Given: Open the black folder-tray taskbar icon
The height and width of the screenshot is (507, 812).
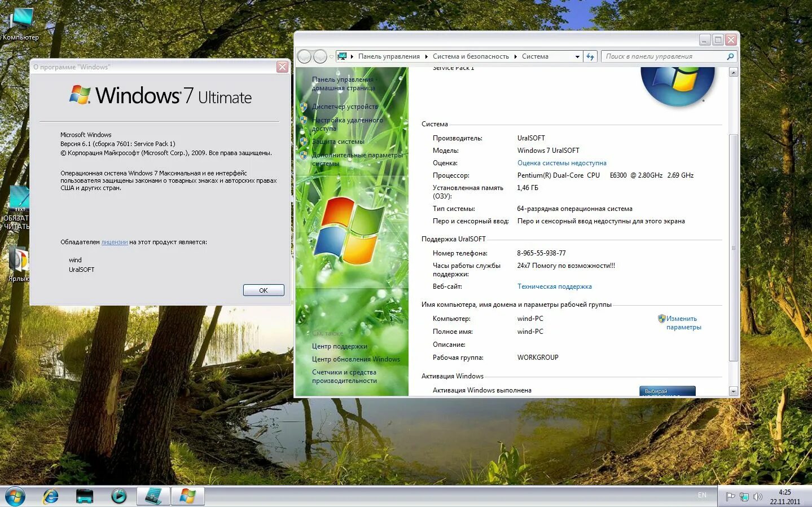Looking at the screenshot, I should (85, 496).
